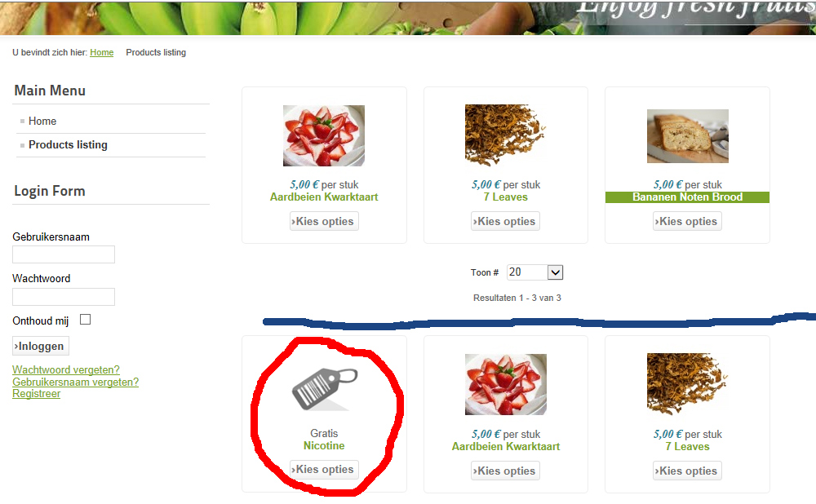This screenshot has width=816, height=504.
Task: Select Products listing in the Main Menu
Action: click(x=68, y=144)
